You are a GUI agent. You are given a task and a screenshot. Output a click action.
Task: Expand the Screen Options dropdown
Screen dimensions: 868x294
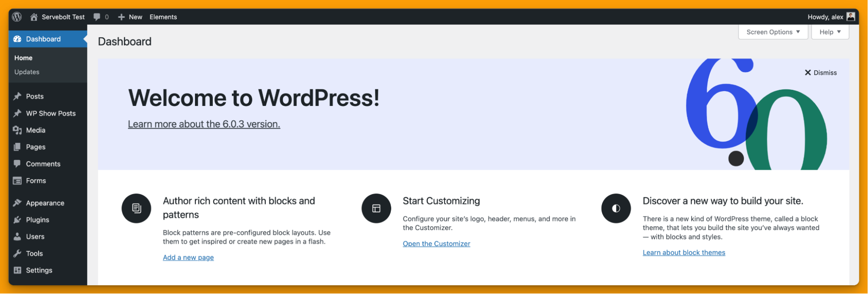pos(773,32)
